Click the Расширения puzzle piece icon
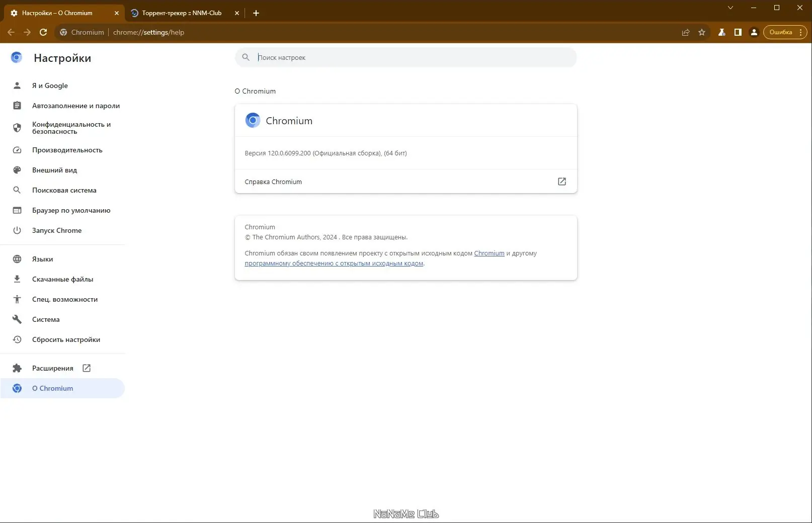The width and height of the screenshot is (812, 523). (x=17, y=368)
